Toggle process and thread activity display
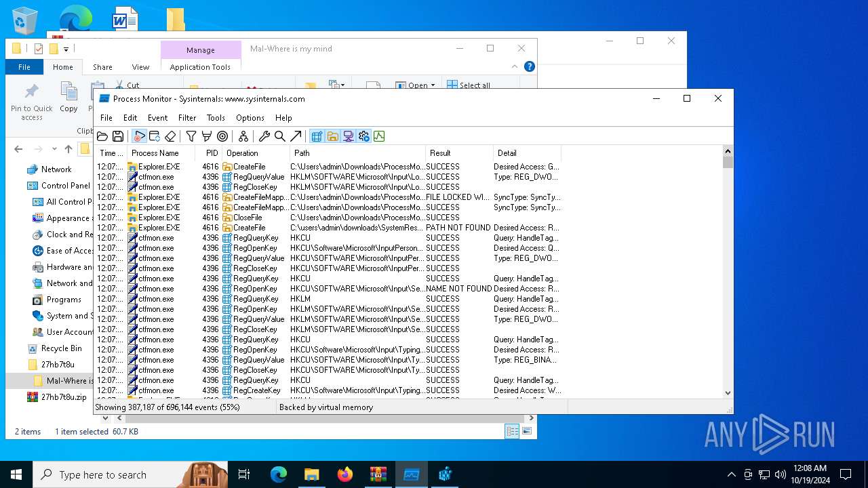 [363, 136]
